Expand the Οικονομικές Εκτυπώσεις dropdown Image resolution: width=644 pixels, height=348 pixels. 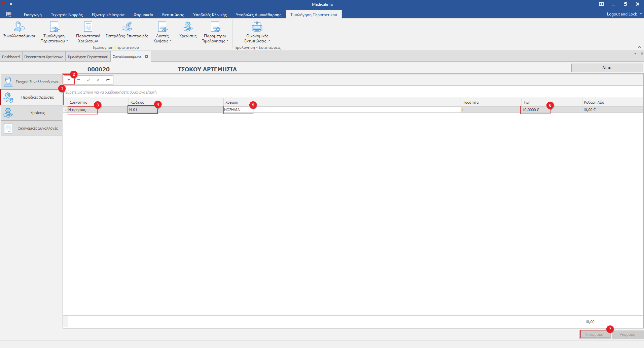click(257, 38)
